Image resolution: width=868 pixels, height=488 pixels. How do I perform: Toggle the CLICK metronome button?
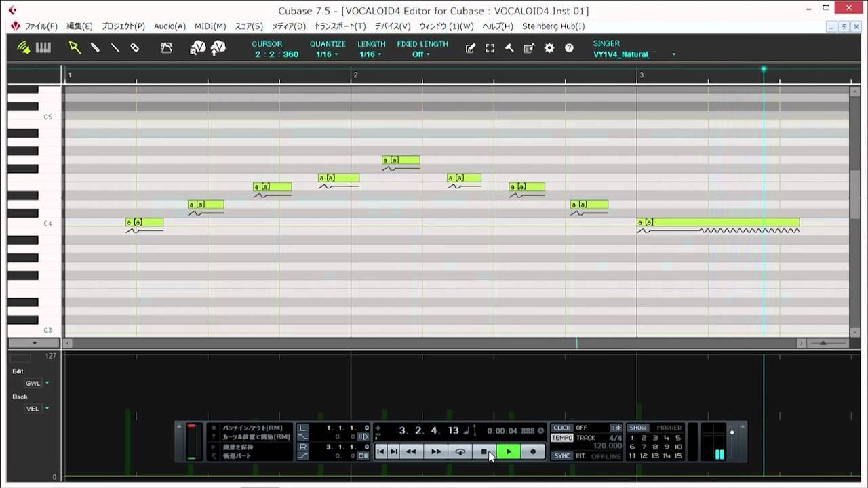click(562, 428)
